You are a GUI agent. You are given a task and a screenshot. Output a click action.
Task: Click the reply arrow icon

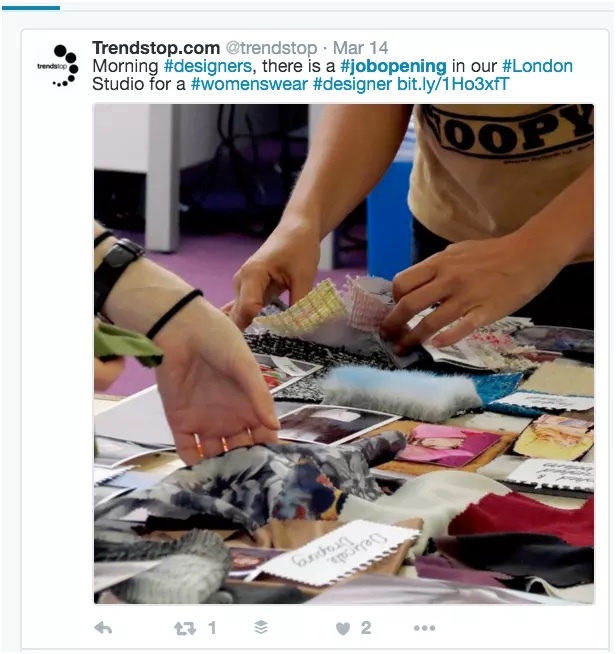[x=103, y=627]
